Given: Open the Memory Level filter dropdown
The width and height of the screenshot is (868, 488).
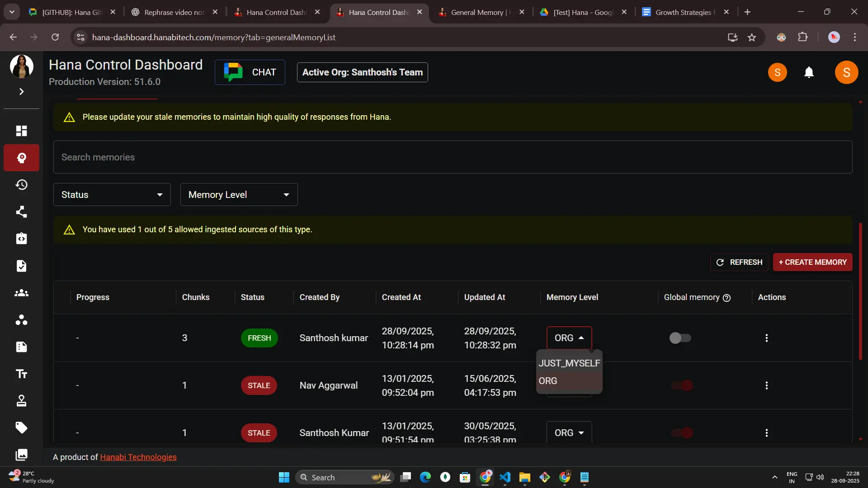Looking at the screenshot, I should [239, 195].
